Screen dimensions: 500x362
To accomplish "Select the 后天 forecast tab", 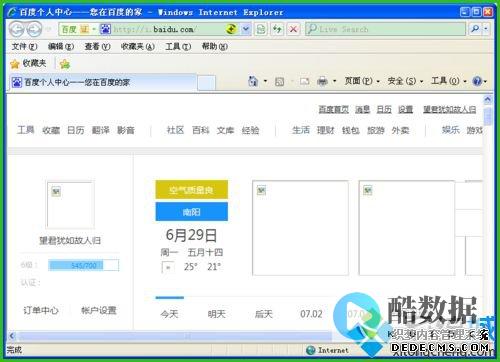I will [264, 314].
